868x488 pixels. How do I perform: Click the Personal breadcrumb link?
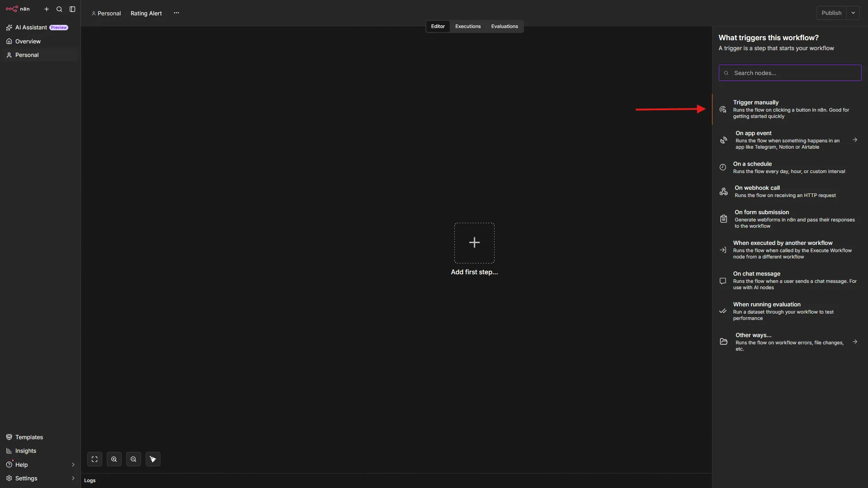[106, 14]
